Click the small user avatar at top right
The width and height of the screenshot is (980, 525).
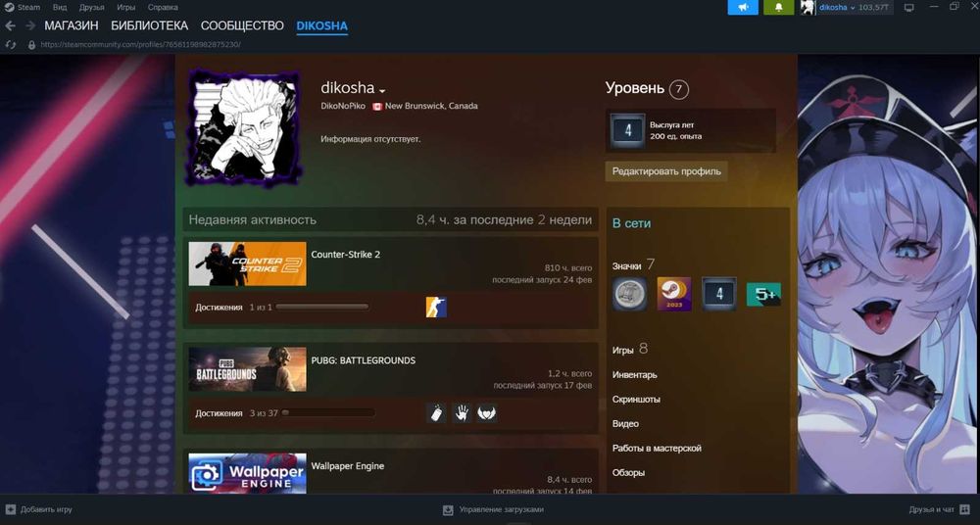[808, 8]
